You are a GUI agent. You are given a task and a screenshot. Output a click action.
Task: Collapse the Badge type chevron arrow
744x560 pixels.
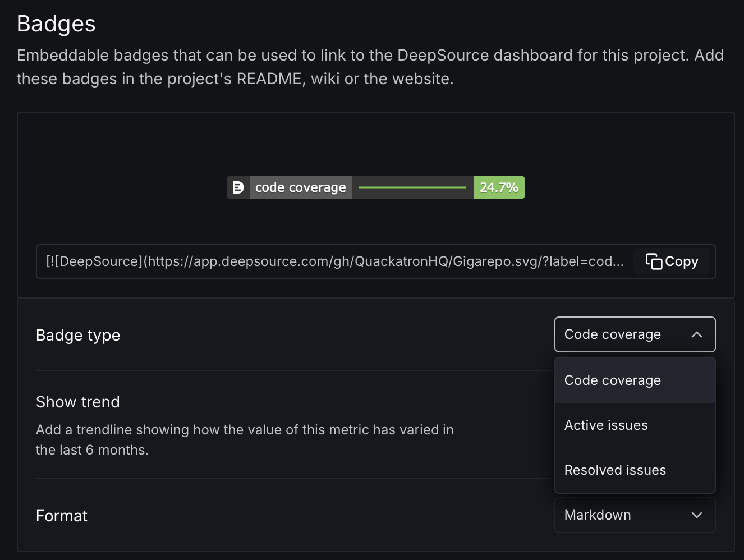[697, 334]
